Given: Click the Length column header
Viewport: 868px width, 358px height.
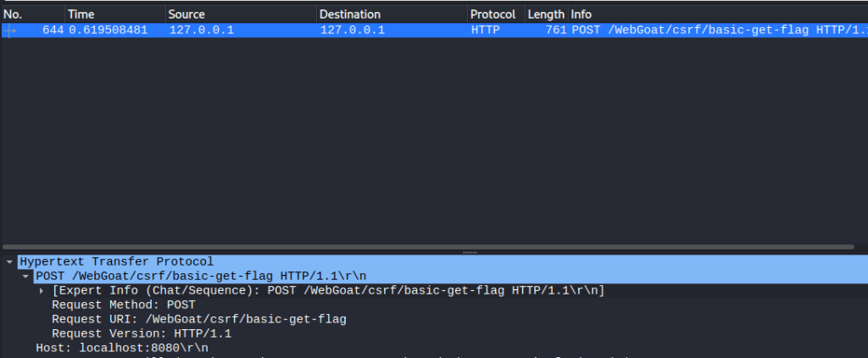Looking at the screenshot, I should [x=545, y=14].
